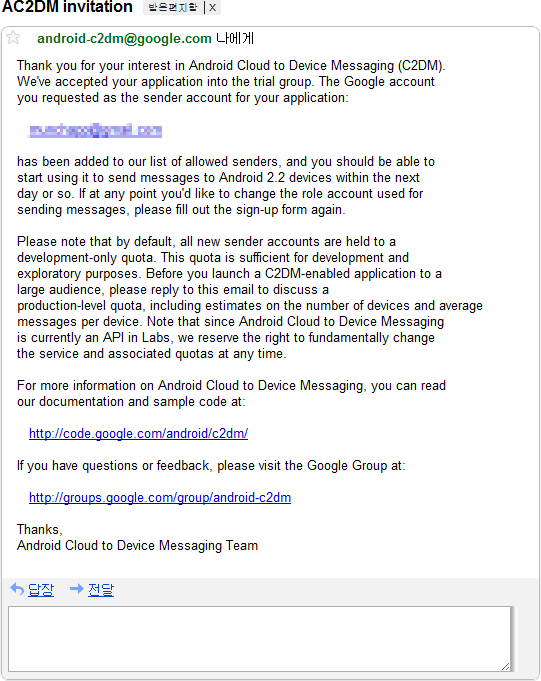Click the blue reply arrow icon
This screenshot has width=541, height=681.
(x=17, y=589)
